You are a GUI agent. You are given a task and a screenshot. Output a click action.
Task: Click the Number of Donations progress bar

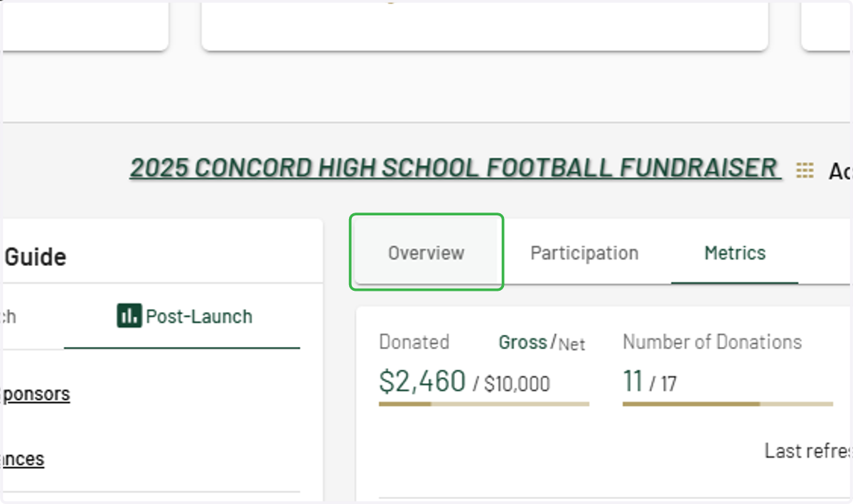tap(728, 404)
